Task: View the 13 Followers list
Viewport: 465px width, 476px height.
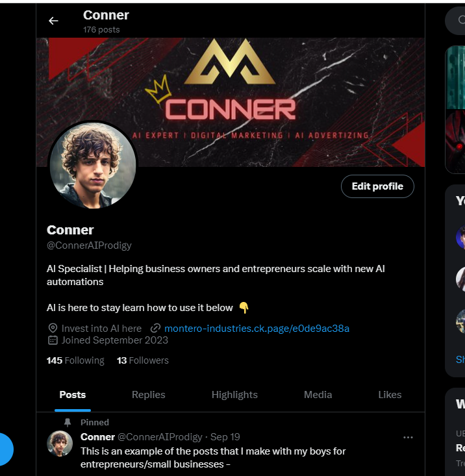Action: coord(143,360)
